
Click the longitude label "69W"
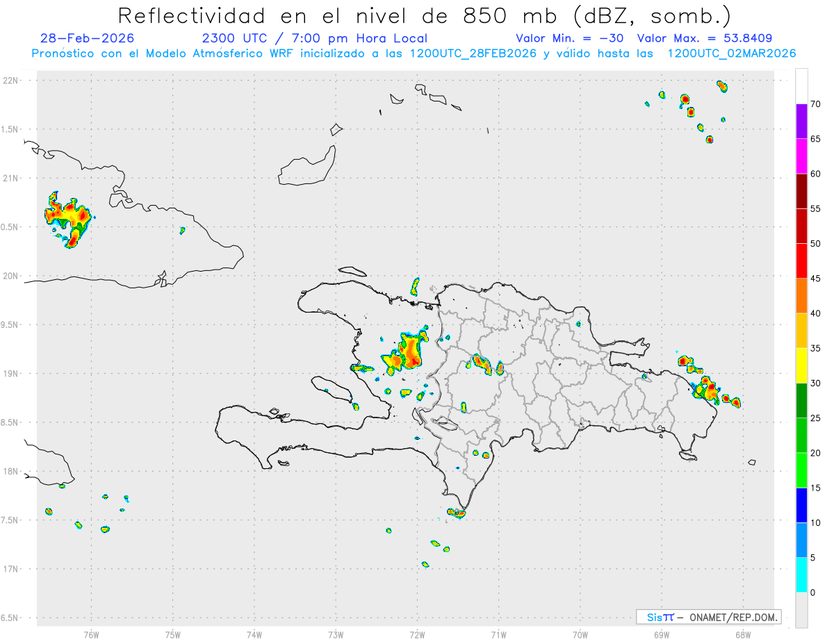click(x=662, y=634)
